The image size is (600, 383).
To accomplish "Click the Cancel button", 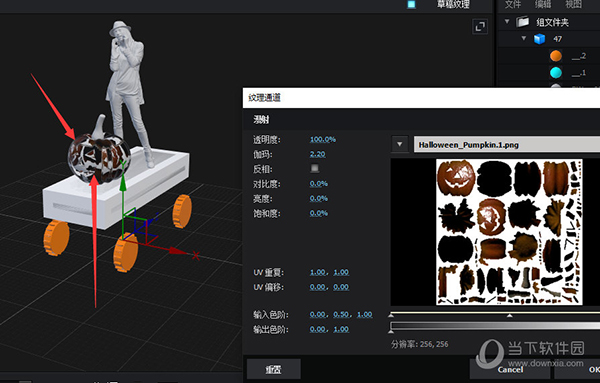I will pyautogui.click(x=510, y=369).
